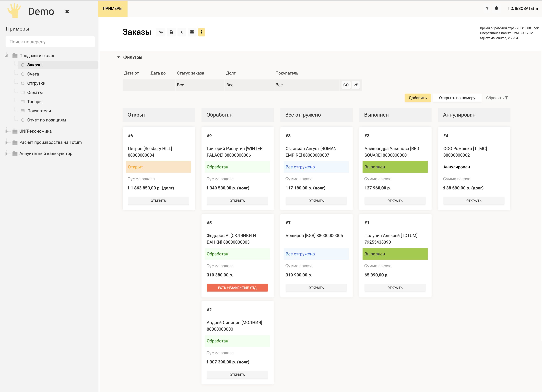
Task: Click orange Открыт status on order #6
Action: [x=158, y=167]
